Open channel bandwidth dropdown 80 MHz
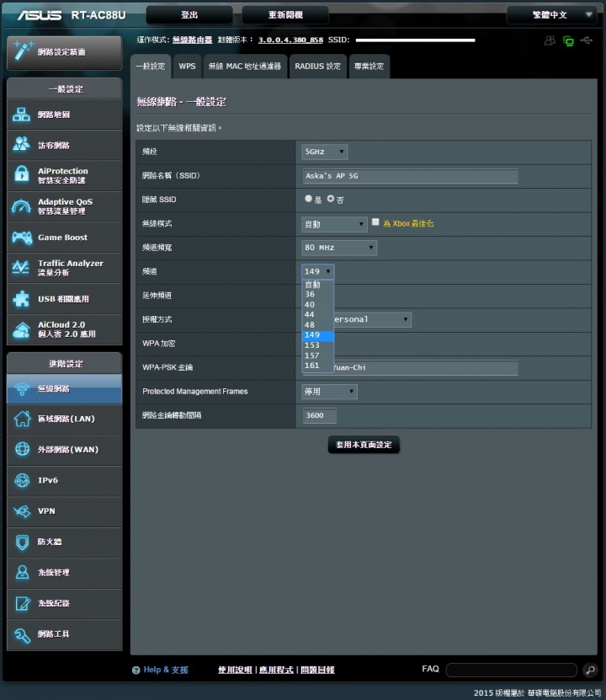 339,248
